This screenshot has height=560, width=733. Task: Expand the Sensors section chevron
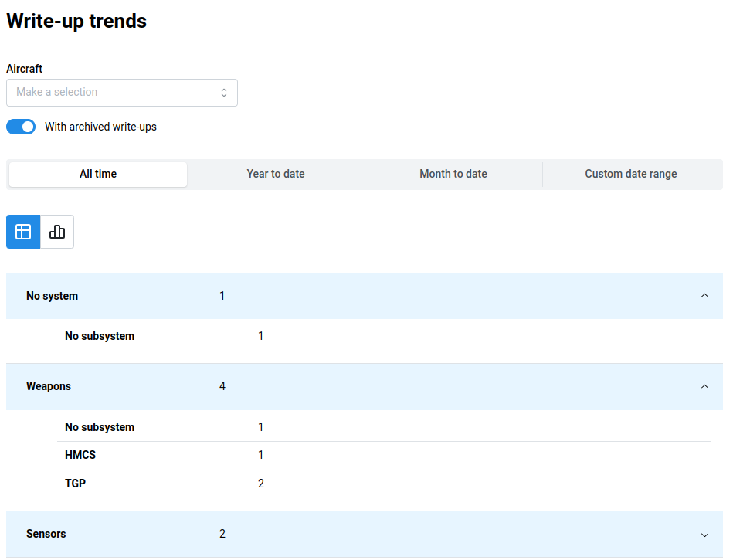pos(704,535)
